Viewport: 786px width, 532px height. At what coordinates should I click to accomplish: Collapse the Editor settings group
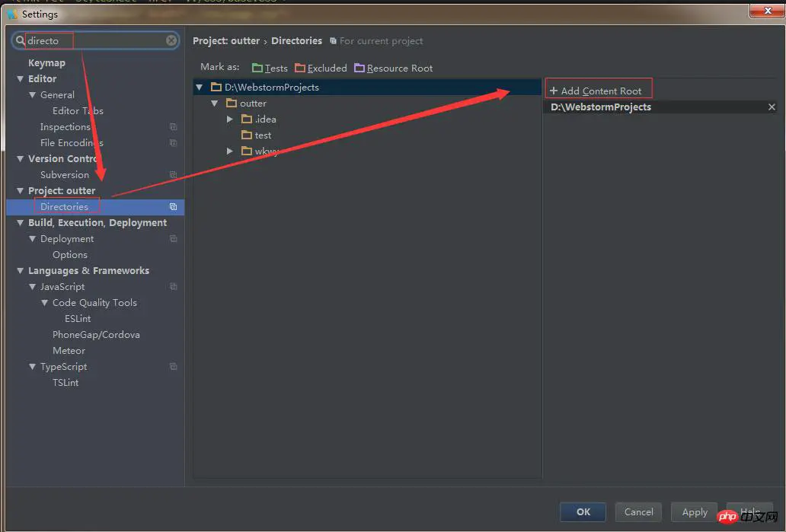20,78
